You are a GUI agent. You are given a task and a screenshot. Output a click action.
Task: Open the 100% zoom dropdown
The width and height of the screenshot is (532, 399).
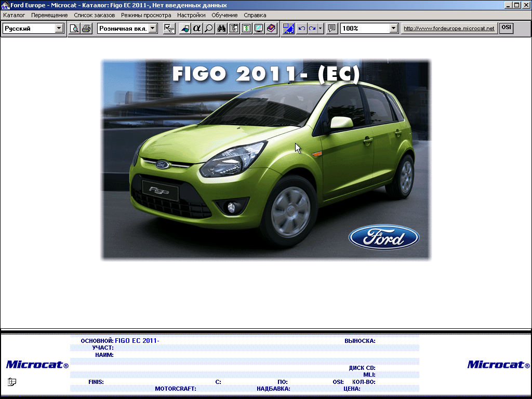click(x=393, y=29)
